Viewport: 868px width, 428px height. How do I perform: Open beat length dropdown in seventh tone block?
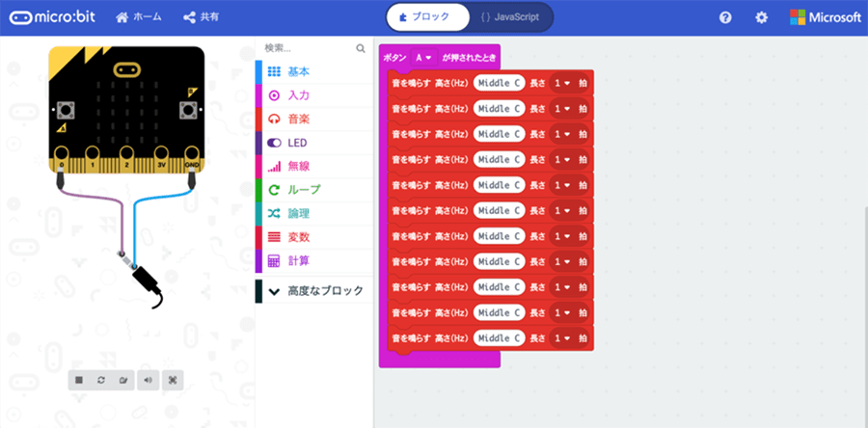pyautogui.click(x=563, y=236)
